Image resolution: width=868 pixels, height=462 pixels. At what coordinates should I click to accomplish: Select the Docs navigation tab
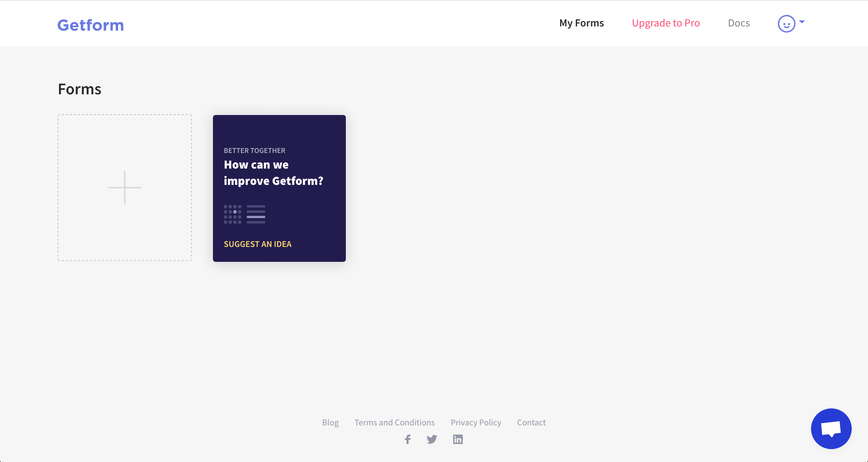click(x=739, y=23)
